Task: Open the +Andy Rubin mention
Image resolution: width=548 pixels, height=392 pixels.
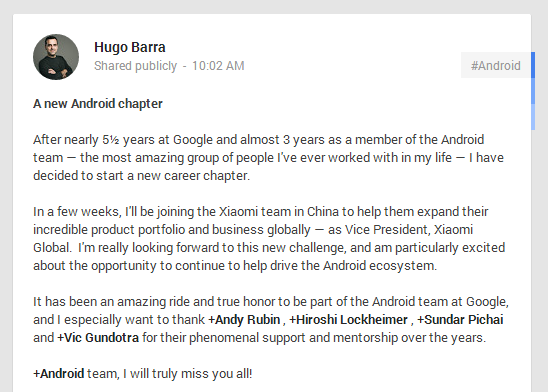Action: point(244,320)
